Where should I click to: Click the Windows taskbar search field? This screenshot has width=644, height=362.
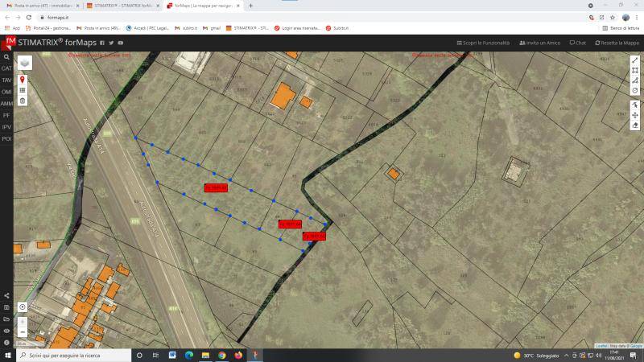(72, 355)
